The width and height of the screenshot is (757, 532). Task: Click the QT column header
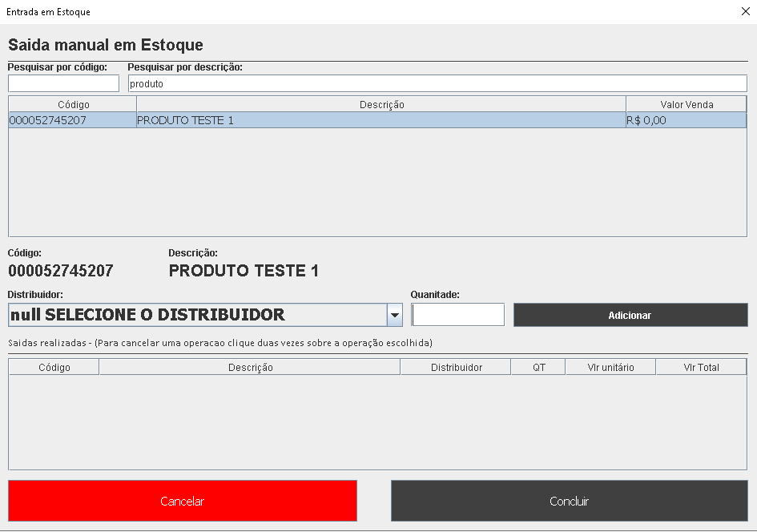coord(538,368)
